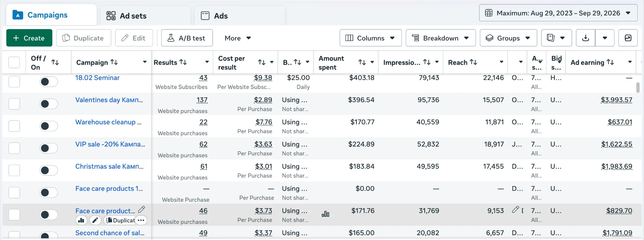This screenshot has width=644, height=240.
Task: Click the Duplicate toolbar button
Action: (x=84, y=38)
